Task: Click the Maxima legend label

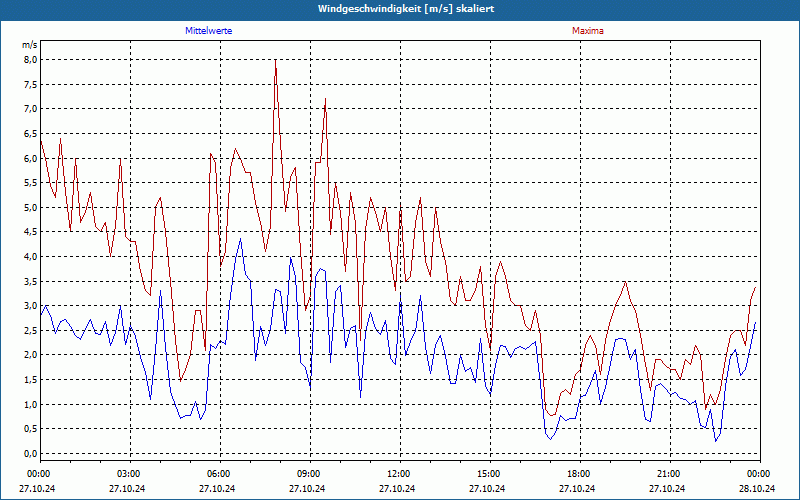Action: coord(588,31)
